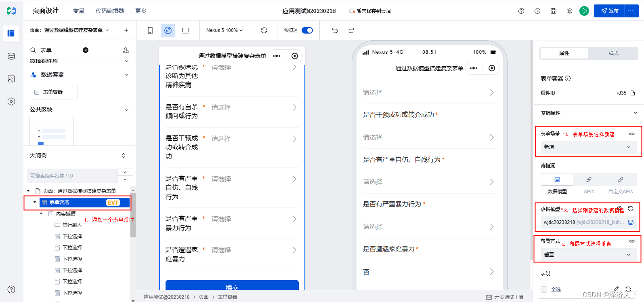The width and height of the screenshot is (644, 302).
Task: Undo the last action
Action: (x=335, y=30)
